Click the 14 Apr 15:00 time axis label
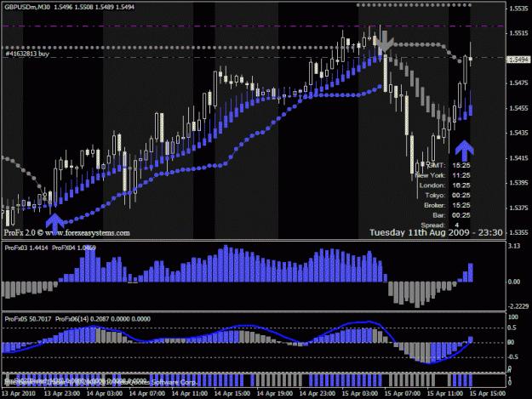The height and width of the screenshot is (399, 532). point(232,394)
